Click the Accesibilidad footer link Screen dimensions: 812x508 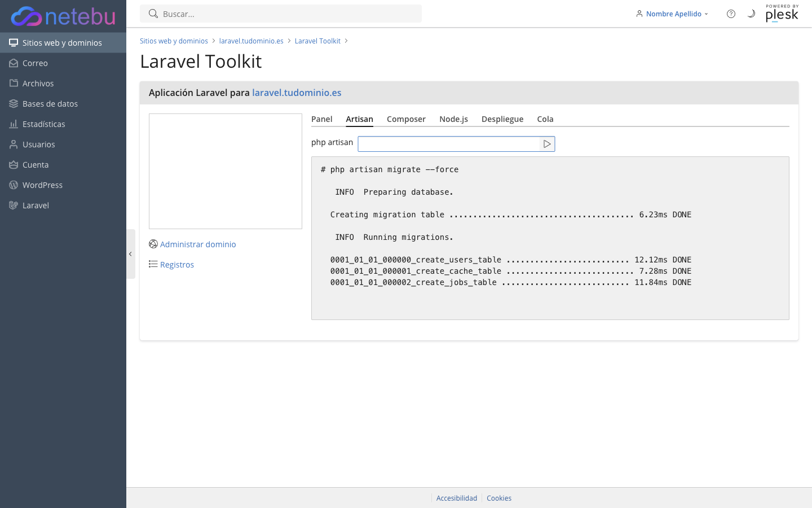tap(457, 498)
